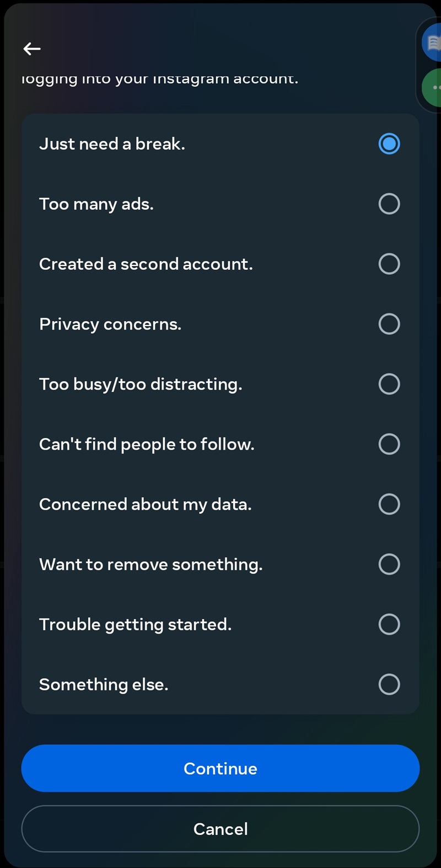Select radio for 'Created a second account.'
This screenshot has height=868, width=441.
tap(389, 264)
